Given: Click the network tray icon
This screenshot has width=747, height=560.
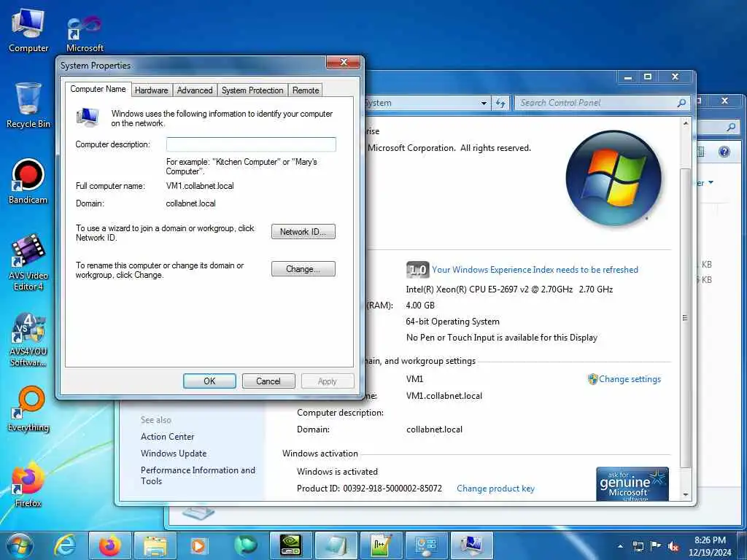Looking at the screenshot, I should pyautogui.click(x=638, y=546).
